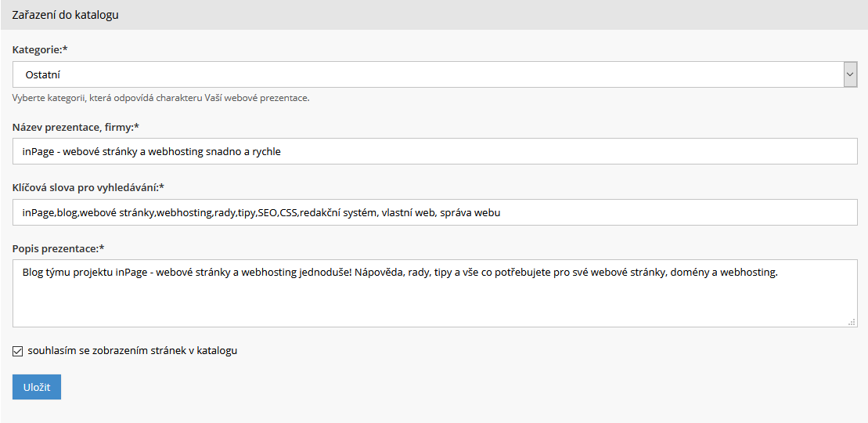Image resolution: width=868 pixels, height=423 pixels.
Task: Click the Název prezentace, firmy:* label
Action: (75, 127)
